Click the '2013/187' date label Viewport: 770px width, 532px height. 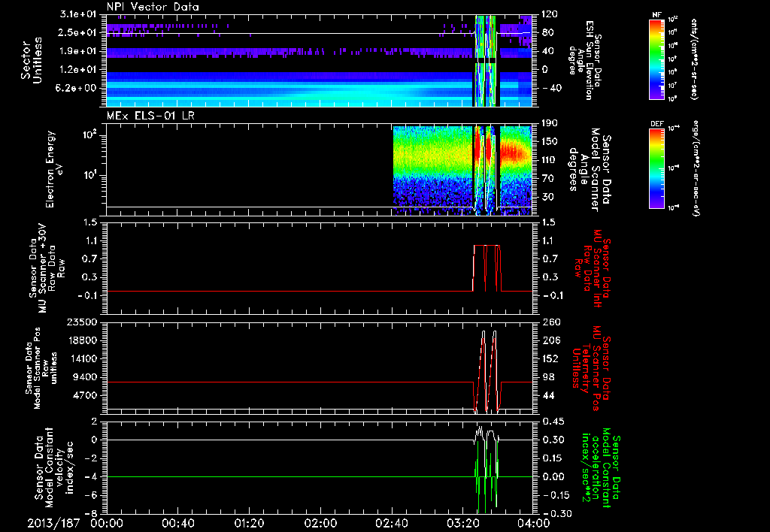point(53,523)
